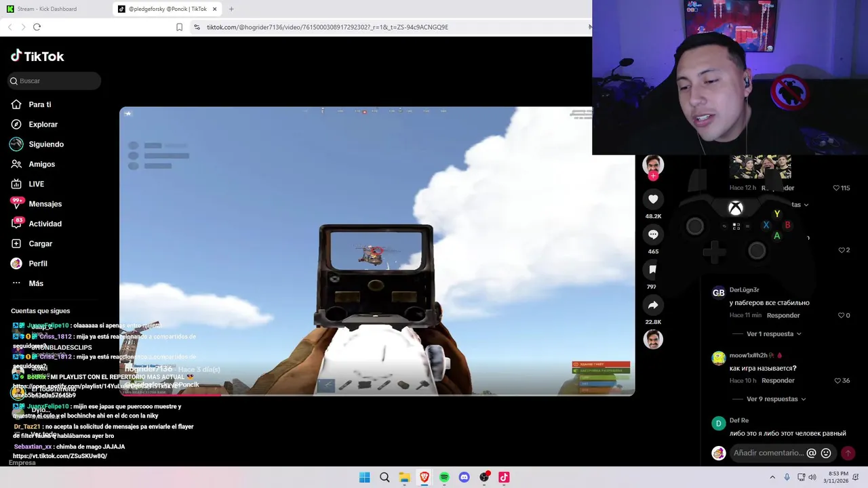Screen dimensions: 868x488
Task: Open Brave browser from taskbar
Action: [425, 477]
